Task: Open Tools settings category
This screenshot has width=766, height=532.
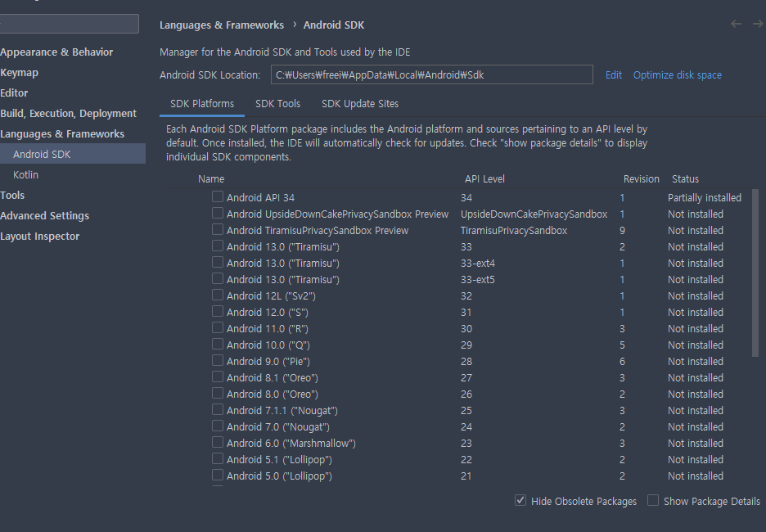Action: (12, 195)
